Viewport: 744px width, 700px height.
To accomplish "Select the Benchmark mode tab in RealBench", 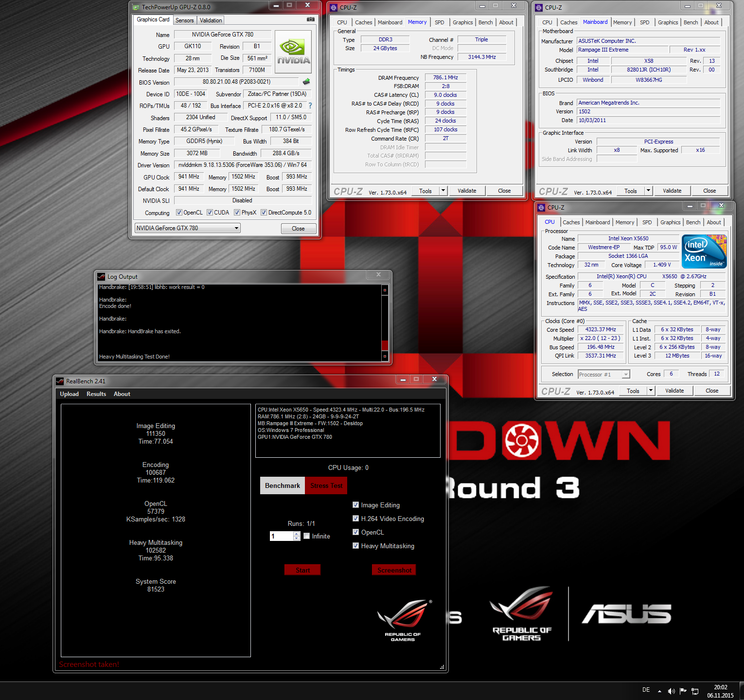I will [283, 485].
